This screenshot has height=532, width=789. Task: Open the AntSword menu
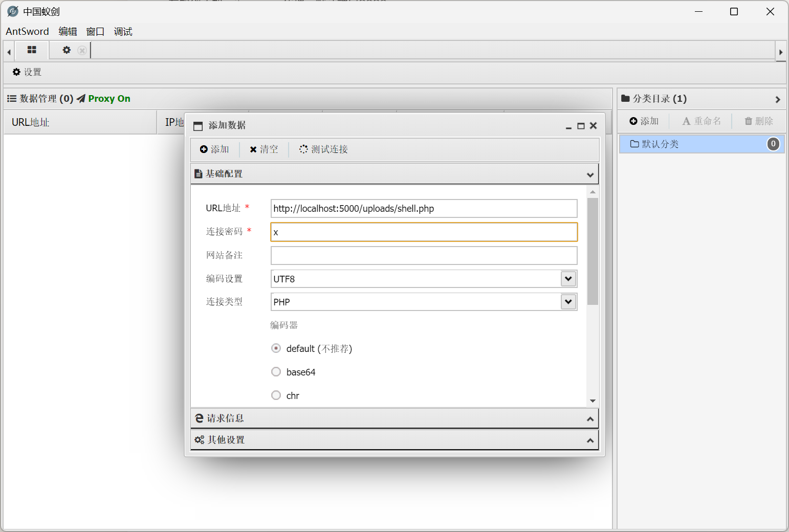(27, 32)
